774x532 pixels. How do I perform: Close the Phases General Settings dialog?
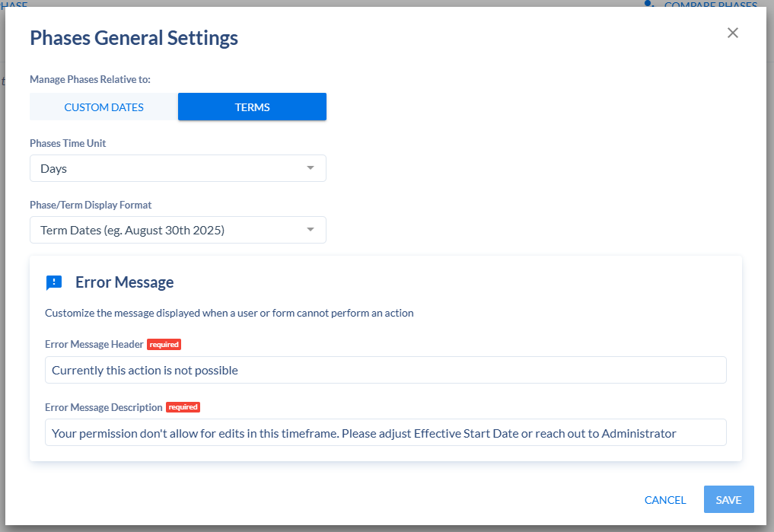[733, 33]
